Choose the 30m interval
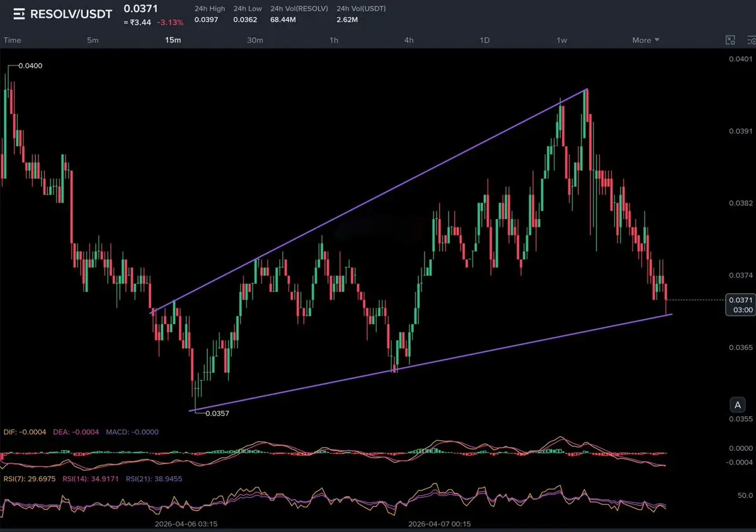The width and height of the screenshot is (756, 532). (255, 40)
